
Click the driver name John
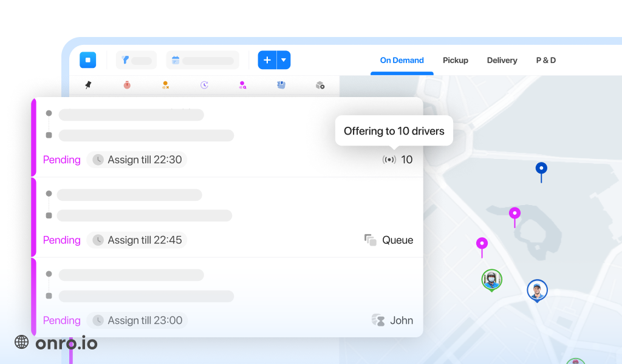(x=402, y=320)
